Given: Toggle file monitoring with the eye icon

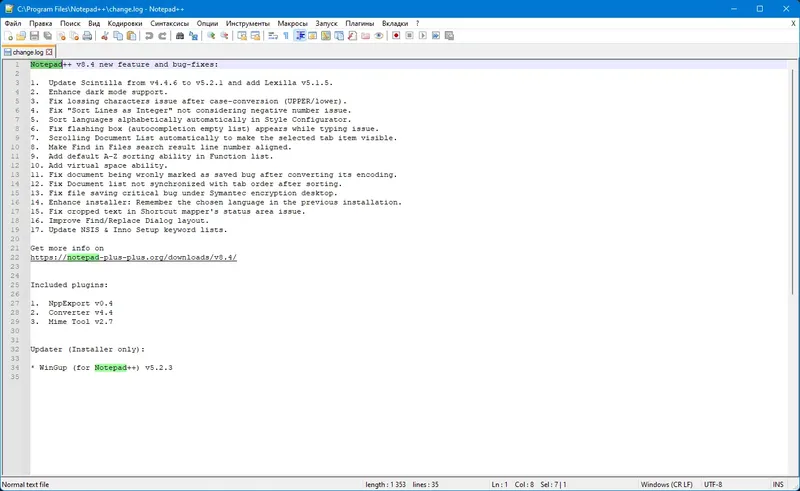Looking at the screenshot, I should point(379,36).
